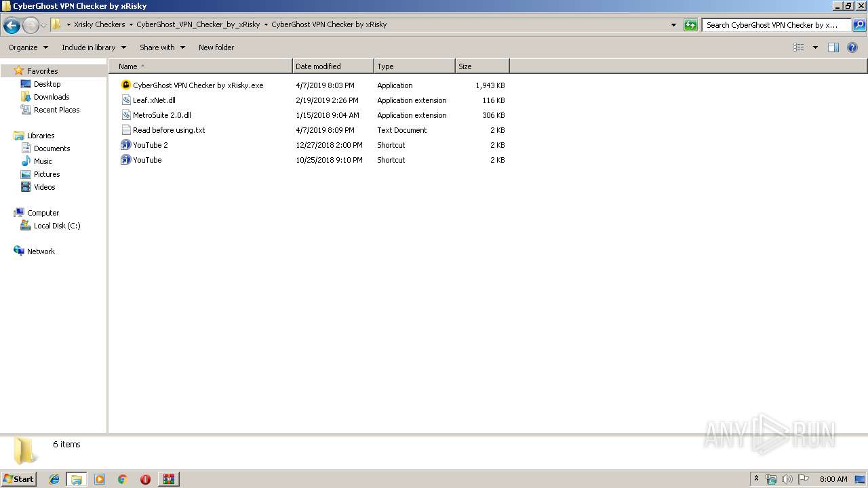Viewport: 868px width, 488px height.
Task: Click the Help question mark icon
Action: (x=853, y=47)
